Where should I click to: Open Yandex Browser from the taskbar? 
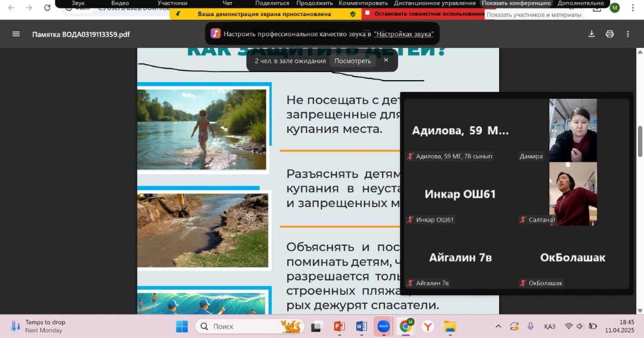tap(428, 326)
